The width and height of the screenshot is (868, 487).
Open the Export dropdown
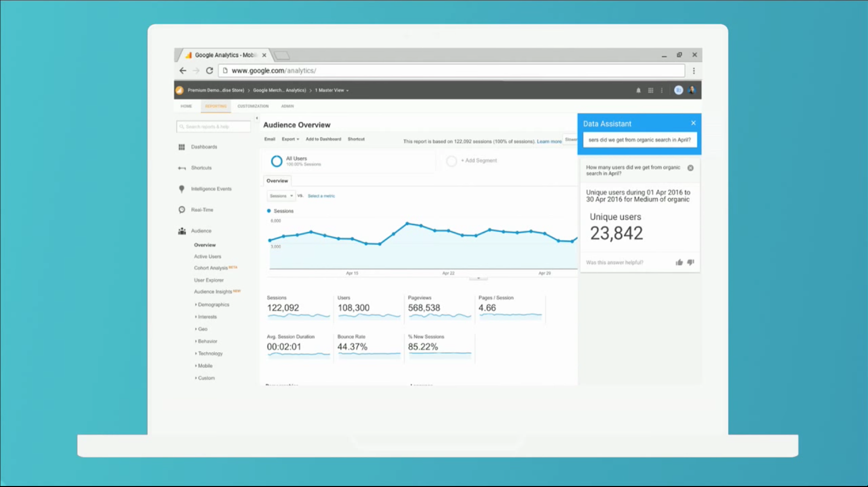tap(290, 139)
